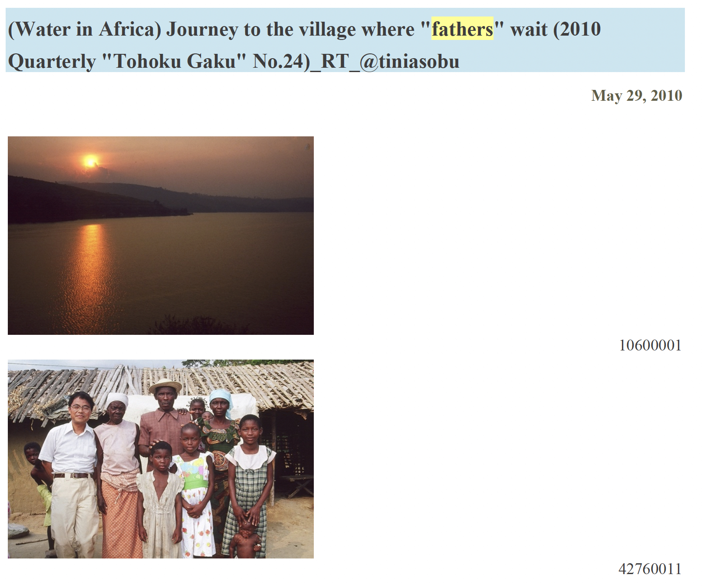
Task: Click the "No.24)" issue number in the title
Action: [x=282, y=61]
